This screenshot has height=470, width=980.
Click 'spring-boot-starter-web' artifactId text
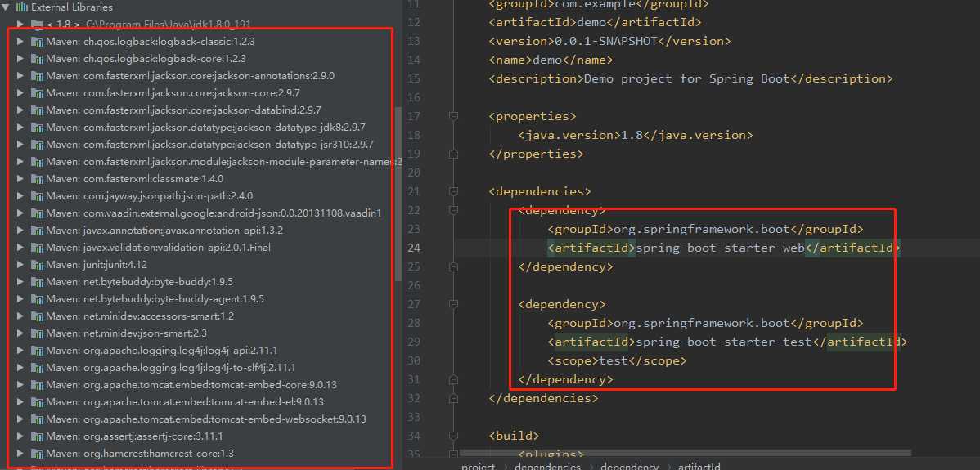(x=720, y=248)
